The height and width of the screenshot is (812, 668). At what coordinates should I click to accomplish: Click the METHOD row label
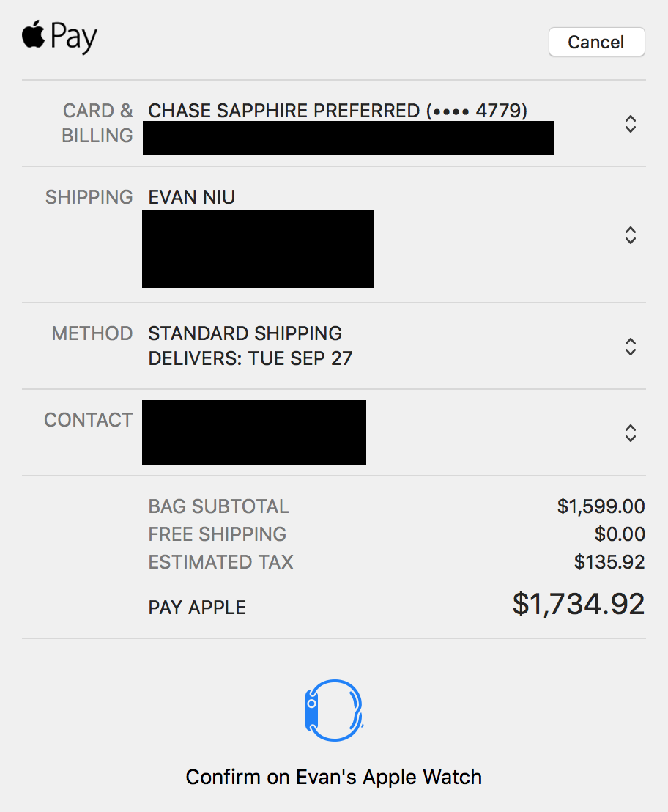click(92, 333)
